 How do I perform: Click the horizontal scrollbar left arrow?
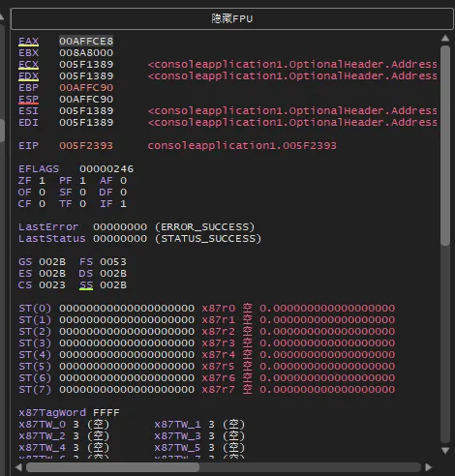pyautogui.click(x=18, y=467)
